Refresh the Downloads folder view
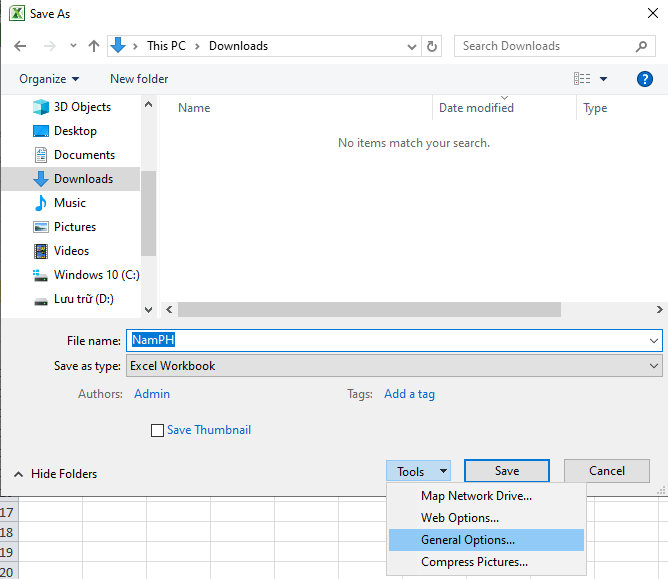 pyautogui.click(x=432, y=46)
